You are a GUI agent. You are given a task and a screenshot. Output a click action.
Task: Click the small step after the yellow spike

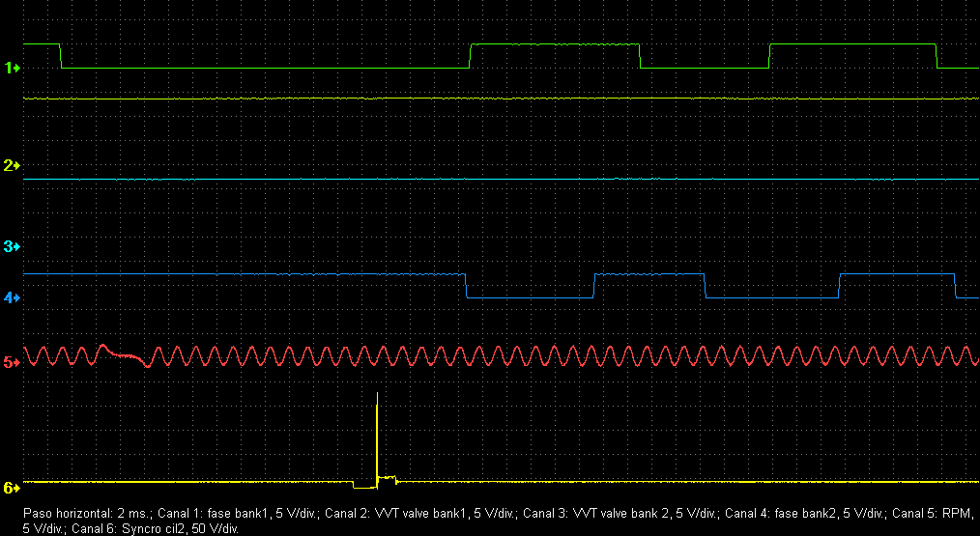point(388,477)
